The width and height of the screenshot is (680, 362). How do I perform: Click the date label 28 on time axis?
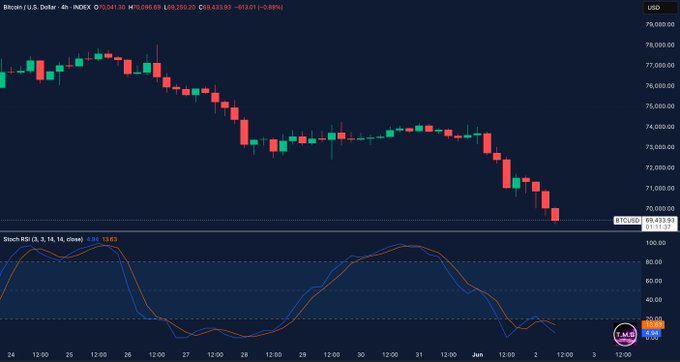(x=244, y=355)
